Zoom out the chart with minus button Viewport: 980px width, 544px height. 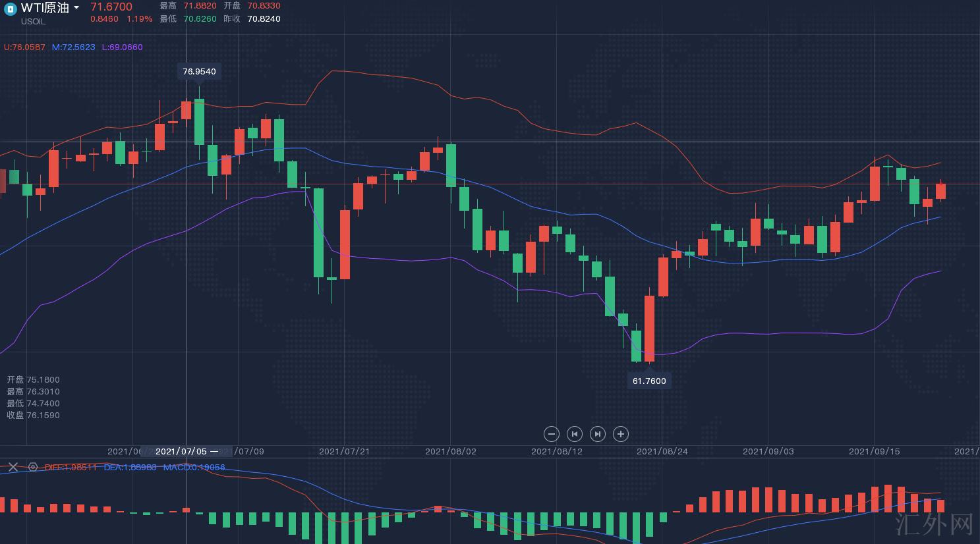pyautogui.click(x=552, y=434)
